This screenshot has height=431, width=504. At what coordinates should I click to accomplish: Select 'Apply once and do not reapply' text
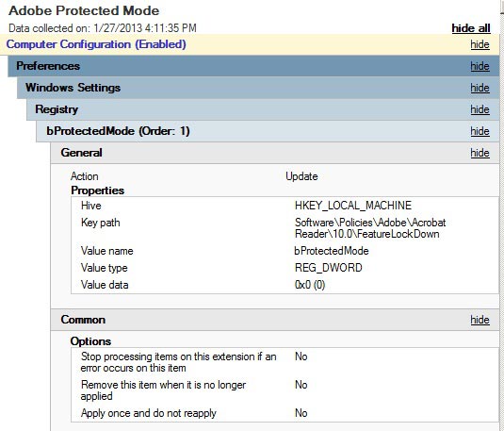pyautogui.click(x=149, y=413)
